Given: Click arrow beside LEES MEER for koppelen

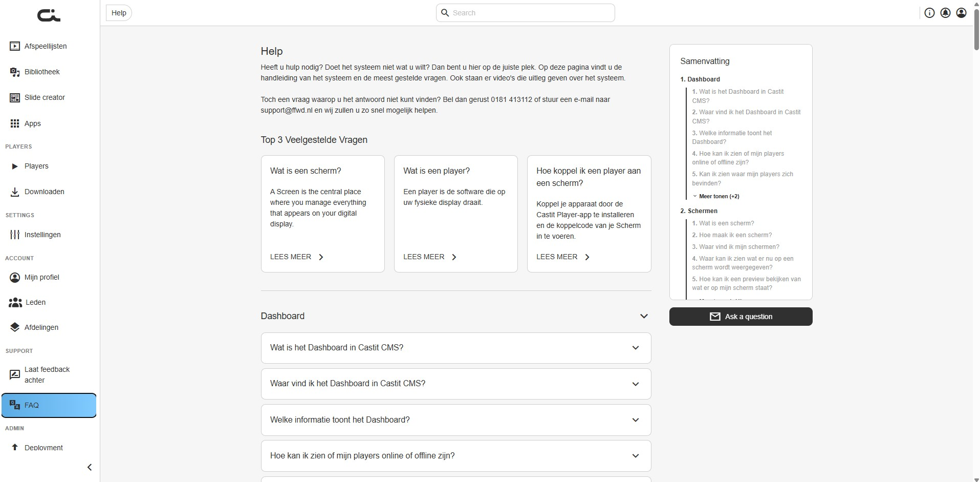Looking at the screenshot, I should (x=587, y=257).
